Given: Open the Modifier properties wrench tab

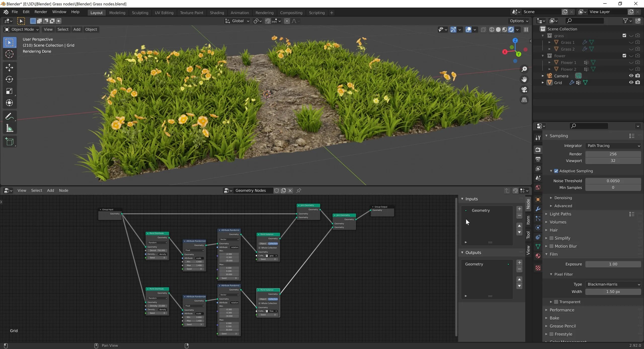Looking at the screenshot, I should 538,209.
